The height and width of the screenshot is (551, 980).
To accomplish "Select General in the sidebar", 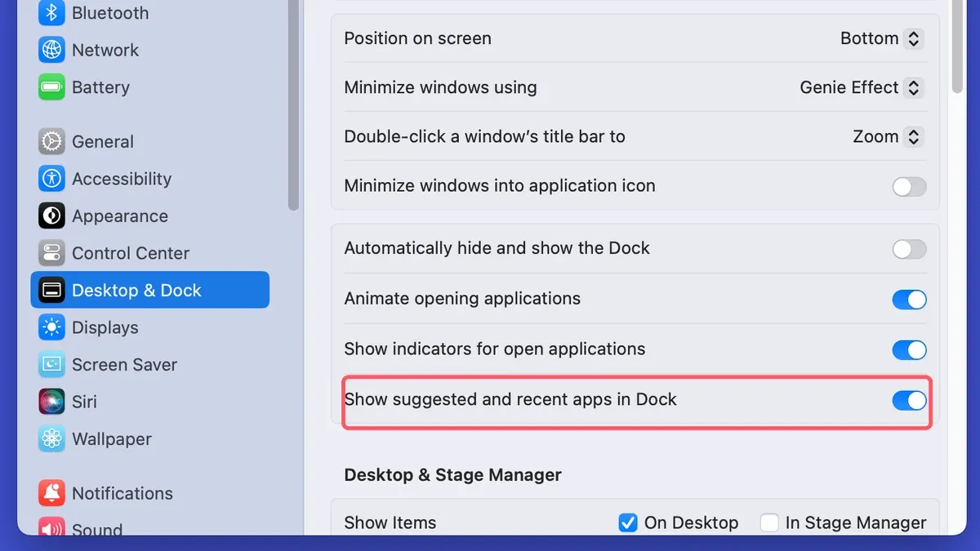I will point(150,141).
